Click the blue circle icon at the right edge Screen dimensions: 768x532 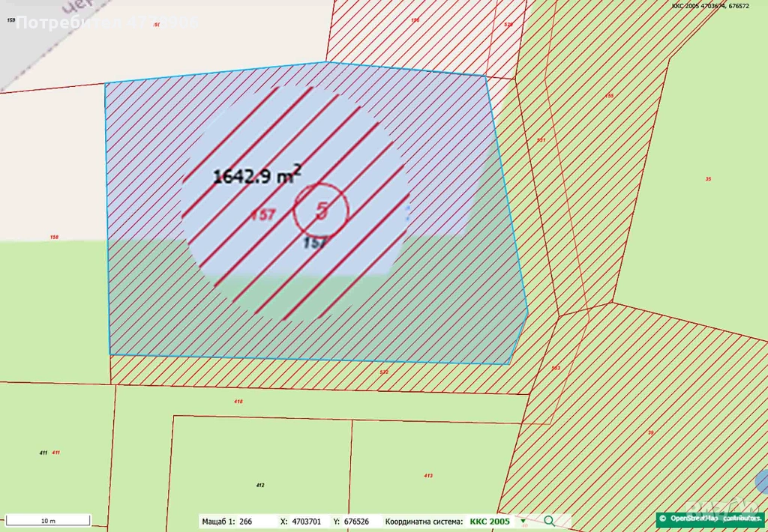762,482
